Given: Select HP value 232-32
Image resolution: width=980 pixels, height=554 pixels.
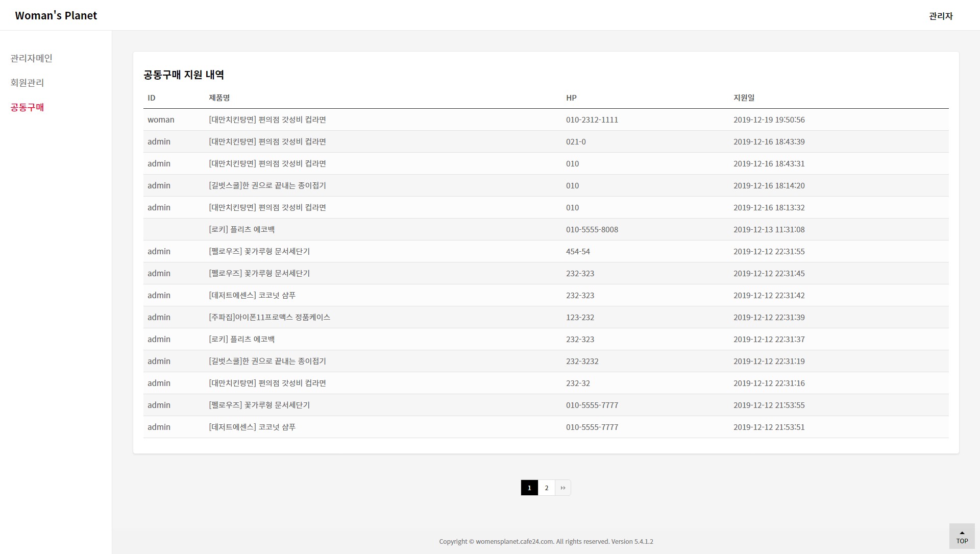Looking at the screenshot, I should click(x=578, y=383).
